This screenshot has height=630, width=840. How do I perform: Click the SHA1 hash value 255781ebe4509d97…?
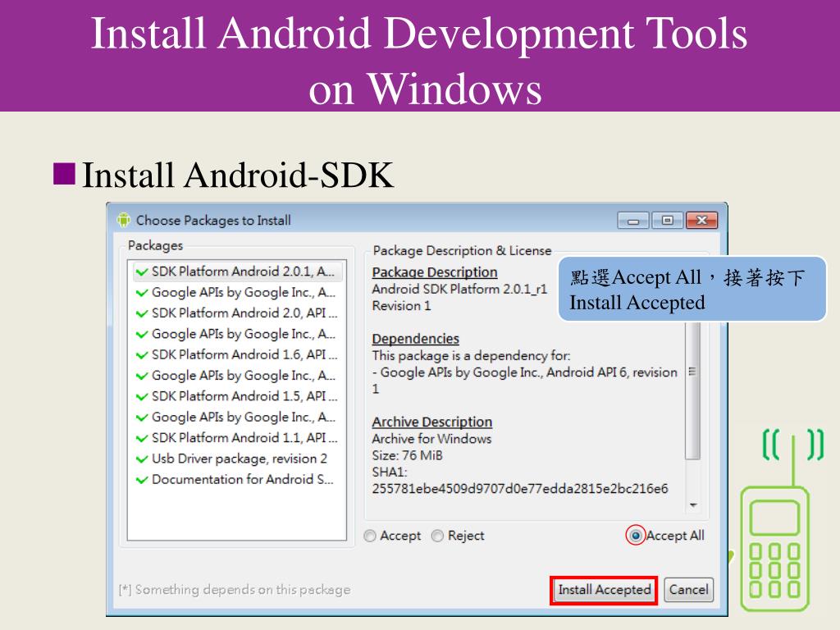(519, 489)
